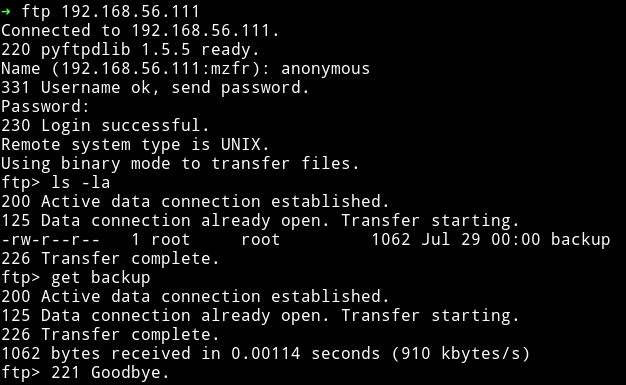Viewport: 626px width, 385px height.
Task: Click the file size '1062' in the listing
Action: tap(391, 240)
